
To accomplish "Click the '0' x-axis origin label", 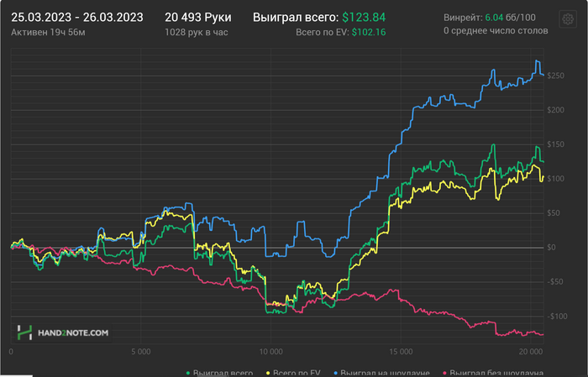I will tap(11, 352).
